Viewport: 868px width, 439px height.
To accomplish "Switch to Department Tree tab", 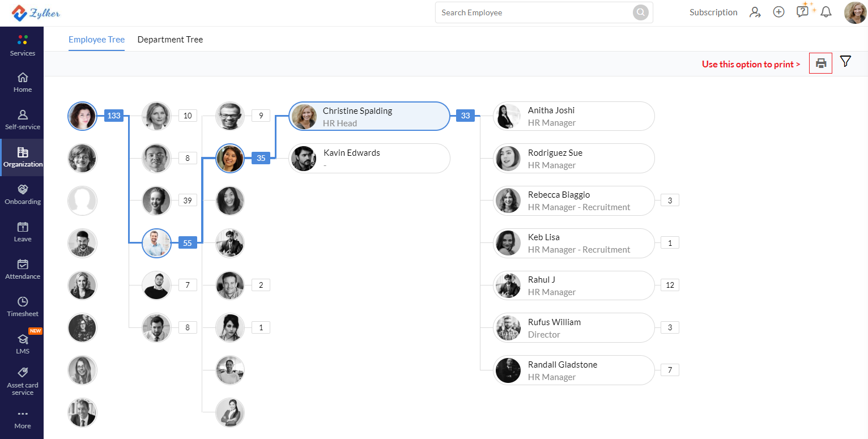I will (170, 40).
